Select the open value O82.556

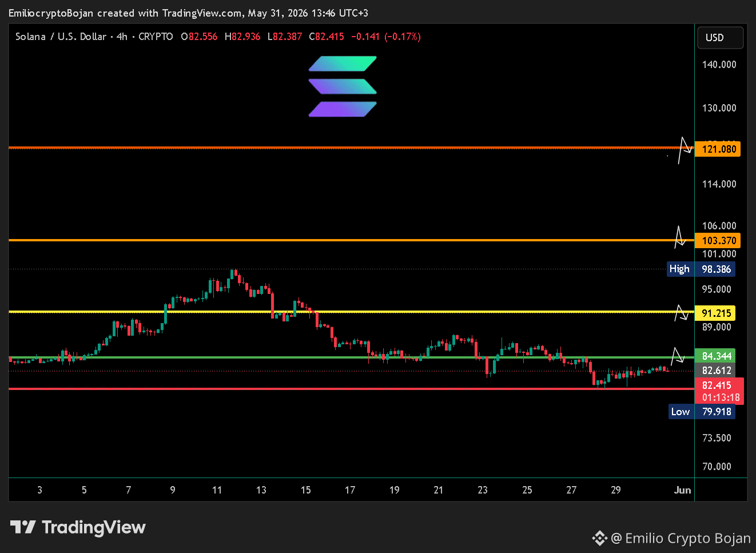[x=199, y=37]
